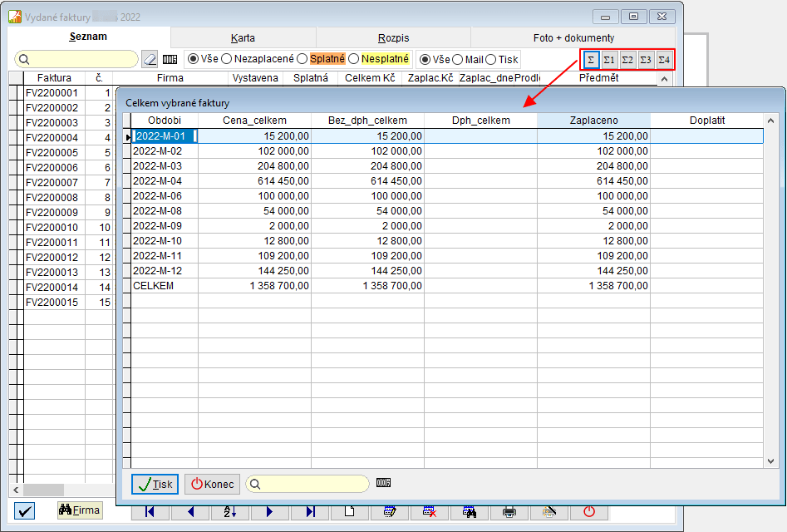Click the barcode icon in the invoice toolbar
The width and height of the screenshot is (787, 532).
coord(170,59)
